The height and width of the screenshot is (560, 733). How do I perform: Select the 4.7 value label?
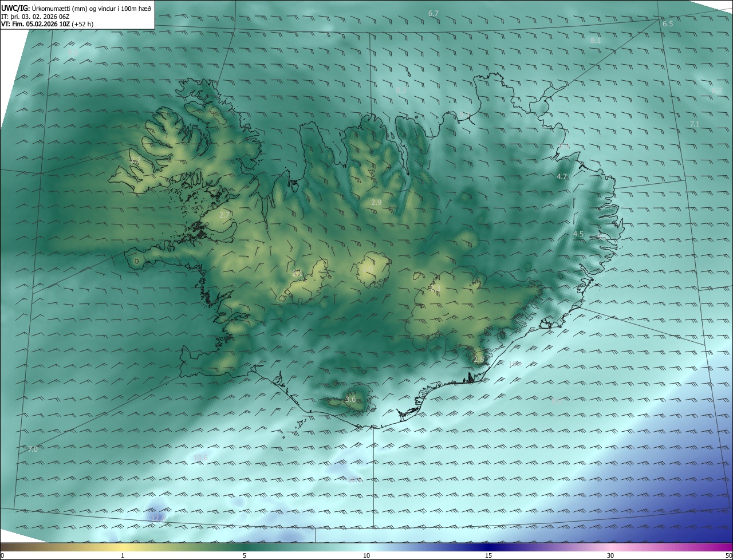point(562,178)
